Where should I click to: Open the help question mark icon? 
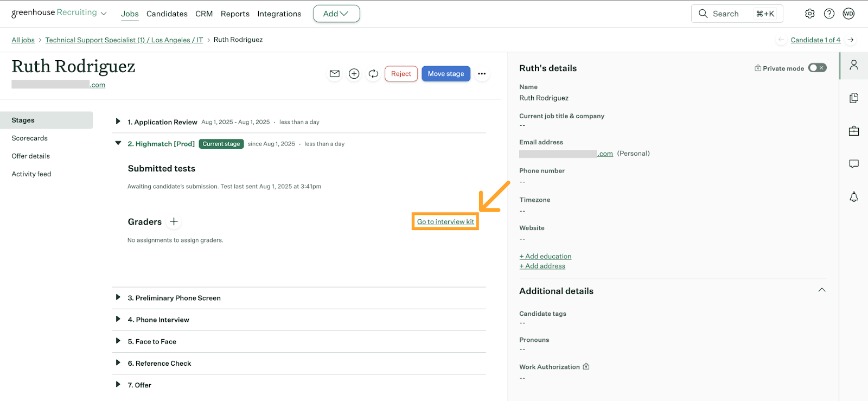click(829, 14)
